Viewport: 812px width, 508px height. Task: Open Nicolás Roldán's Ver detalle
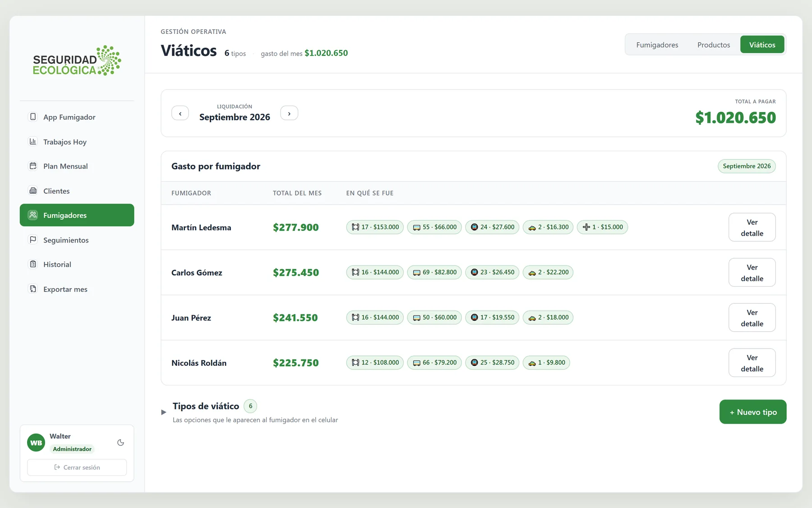[x=752, y=363]
